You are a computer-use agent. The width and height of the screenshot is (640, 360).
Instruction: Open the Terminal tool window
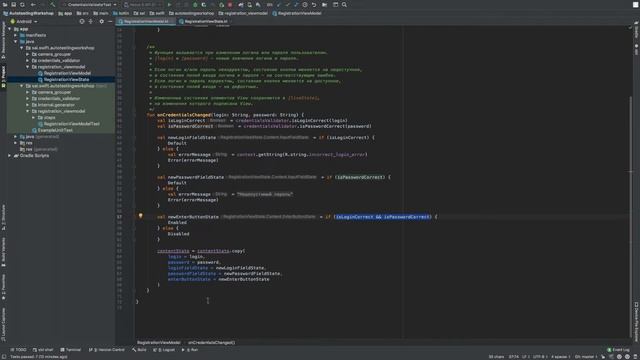click(71, 350)
